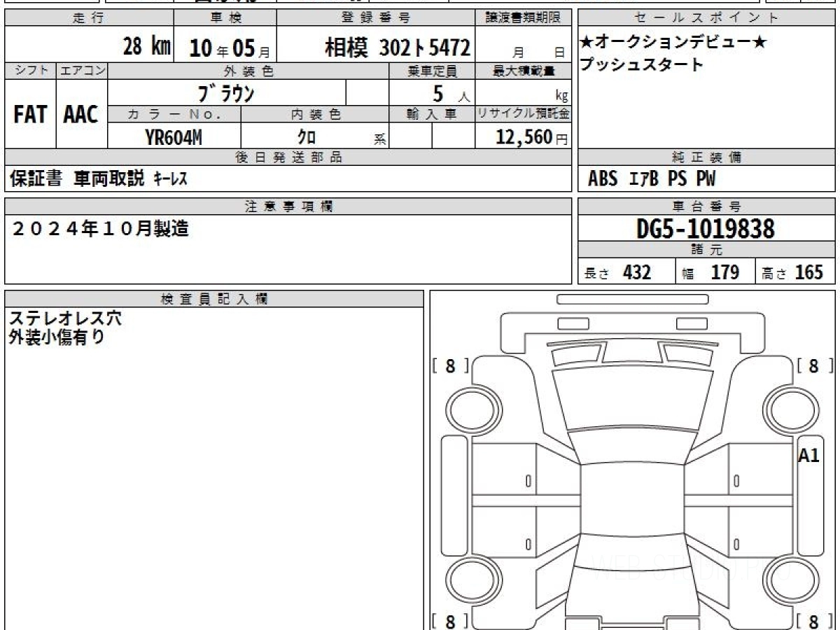
Task: Select the 保証書 item
Action: click(36, 179)
